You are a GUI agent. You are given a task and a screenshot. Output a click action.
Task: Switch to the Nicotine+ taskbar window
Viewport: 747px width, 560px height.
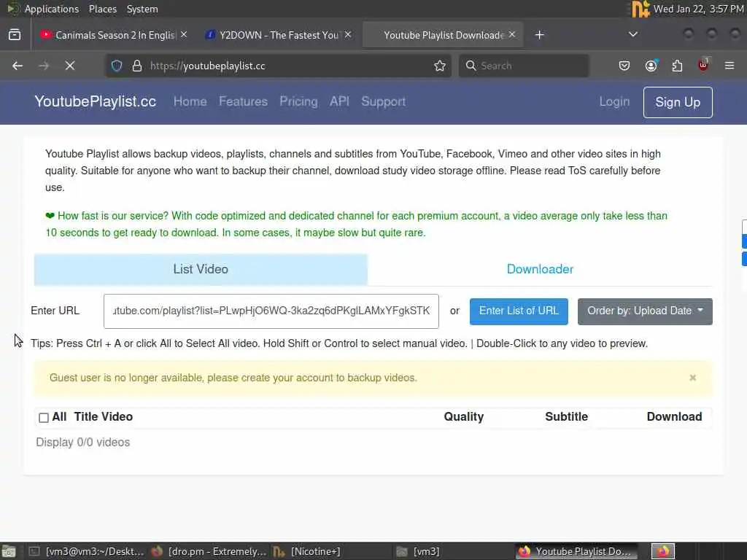tap(307, 551)
